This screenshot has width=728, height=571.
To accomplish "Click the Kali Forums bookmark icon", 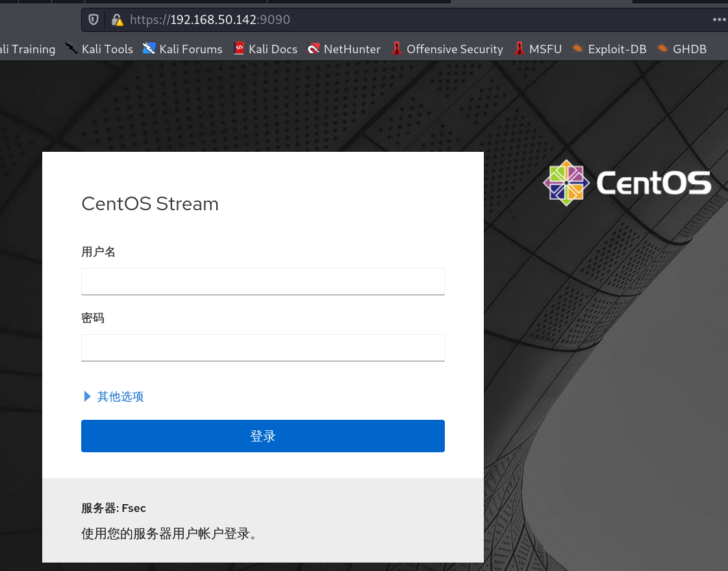I will click(149, 48).
